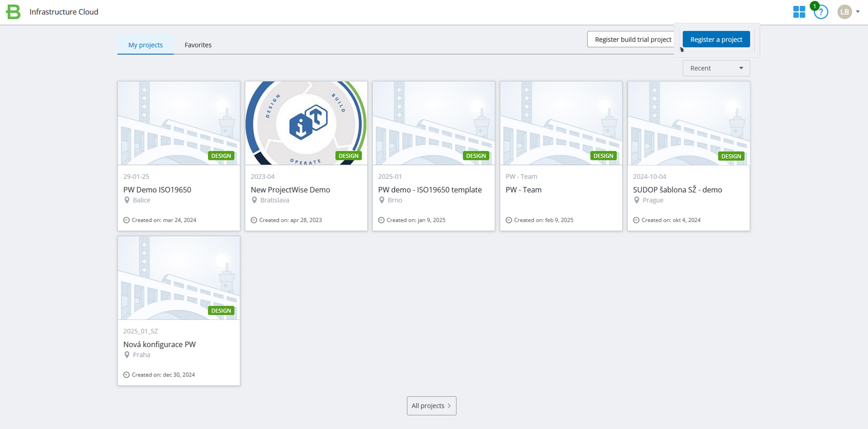This screenshot has width=868, height=429.
Task: Expand the All projects chevron
Action: pos(449,406)
